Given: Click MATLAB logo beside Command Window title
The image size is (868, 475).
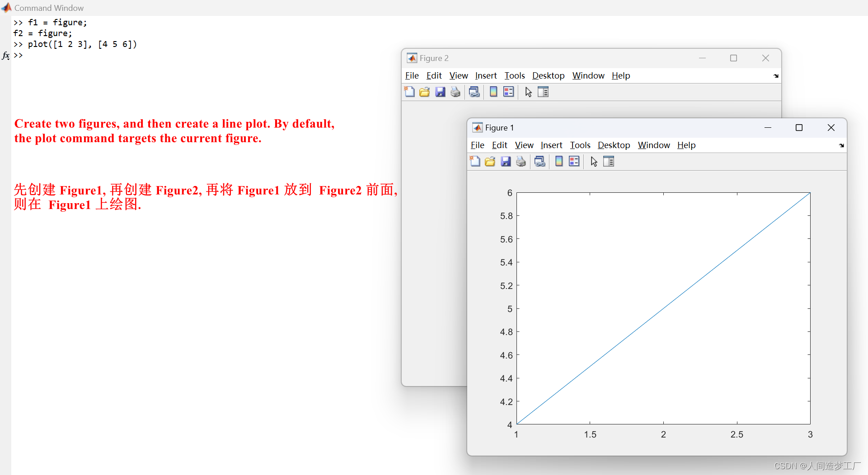Looking at the screenshot, I should pos(6,8).
